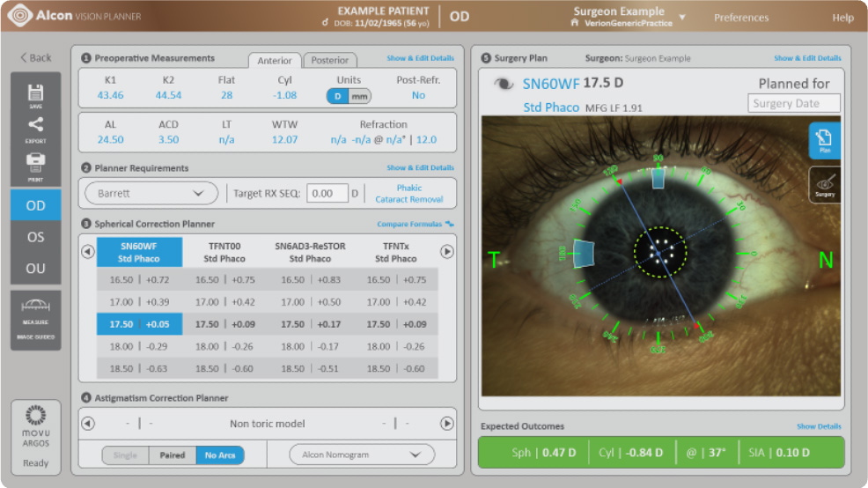Click the Print icon in sidebar
The width and height of the screenshot is (868, 488).
(x=35, y=166)
